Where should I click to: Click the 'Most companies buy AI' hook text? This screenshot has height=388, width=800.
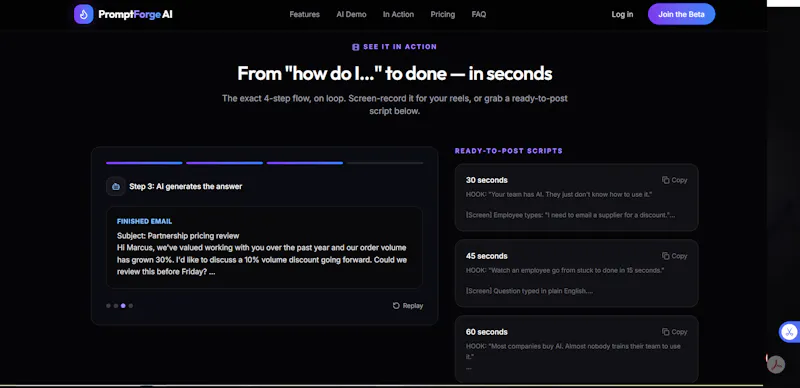pyautogui.click(x=573, y=351)
